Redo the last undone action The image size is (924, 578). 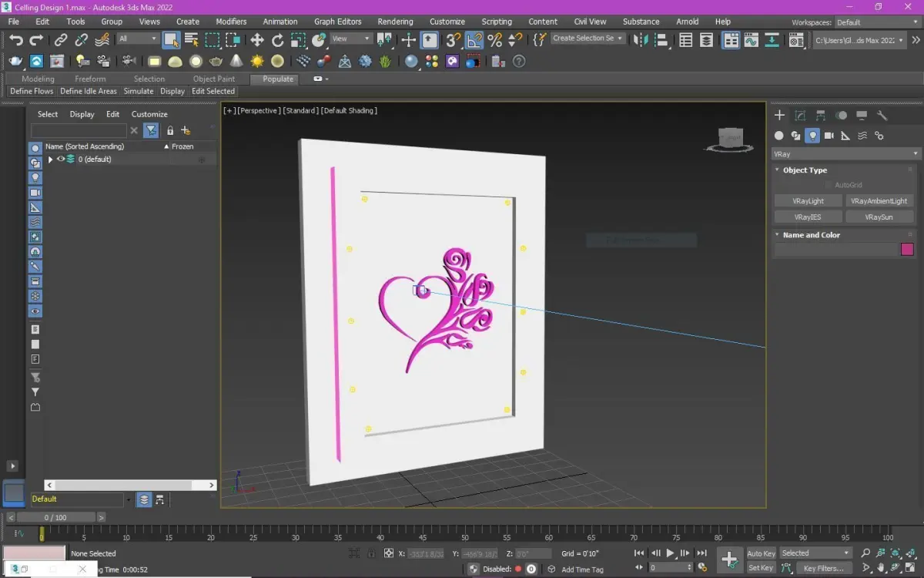(x=36, y=39)
